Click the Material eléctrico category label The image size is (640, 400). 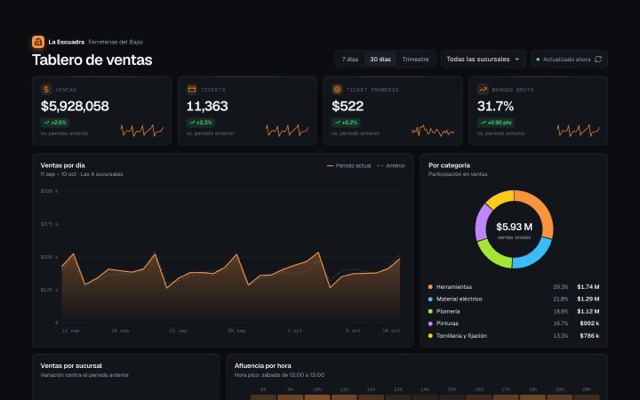[459, 299]
